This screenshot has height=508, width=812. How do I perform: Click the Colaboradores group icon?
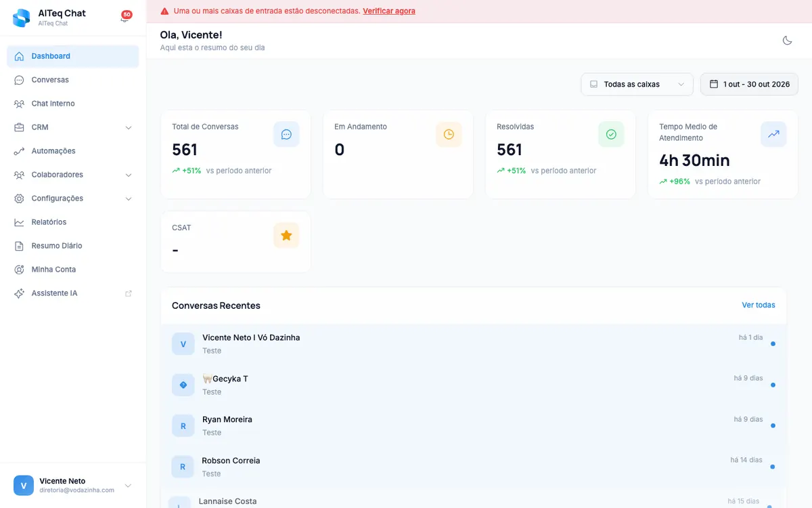coord(19,175)
